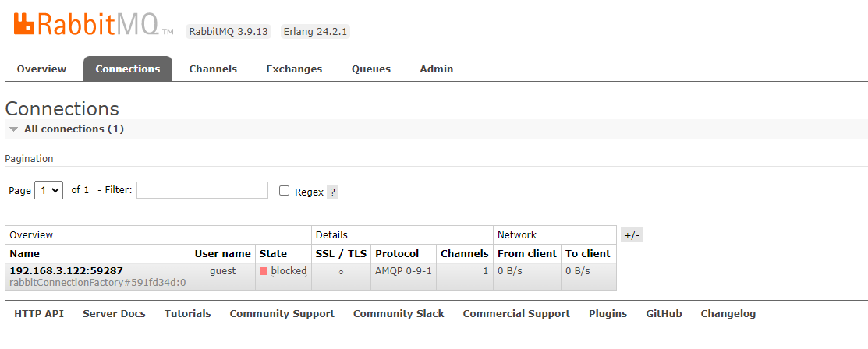The image size is (868, 349).
Task: Click rabbitConnectionFactory#591fd34d:0 text
Action: [97, 283]
